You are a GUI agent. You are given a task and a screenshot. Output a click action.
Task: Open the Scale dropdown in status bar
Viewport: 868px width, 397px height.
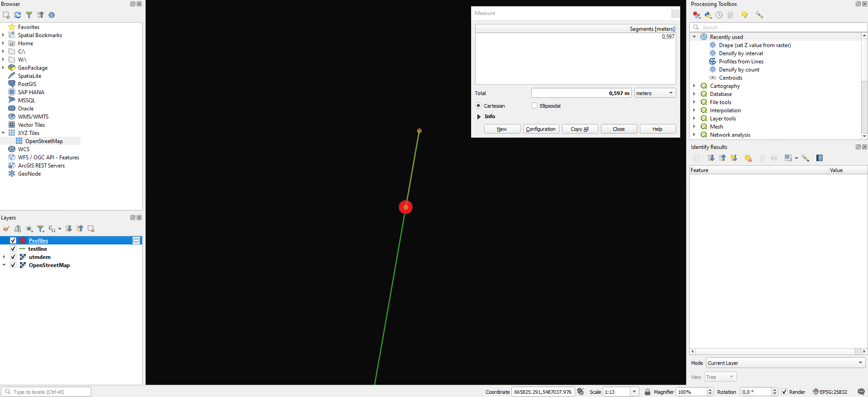634,392
